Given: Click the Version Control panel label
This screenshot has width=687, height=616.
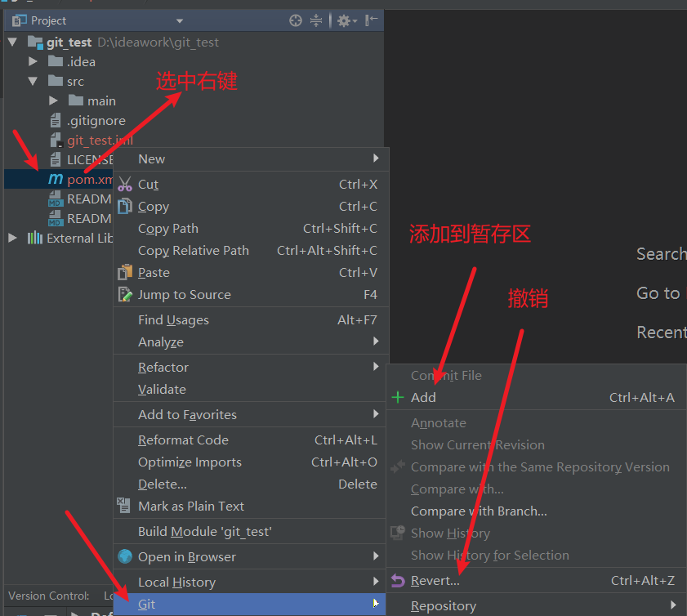Looking at the screenshot, I should click(x=49, y=596).
